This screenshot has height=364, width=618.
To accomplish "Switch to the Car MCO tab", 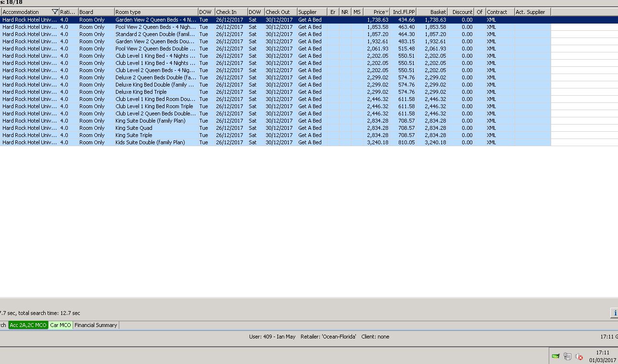I will click(x=61, y=325).
